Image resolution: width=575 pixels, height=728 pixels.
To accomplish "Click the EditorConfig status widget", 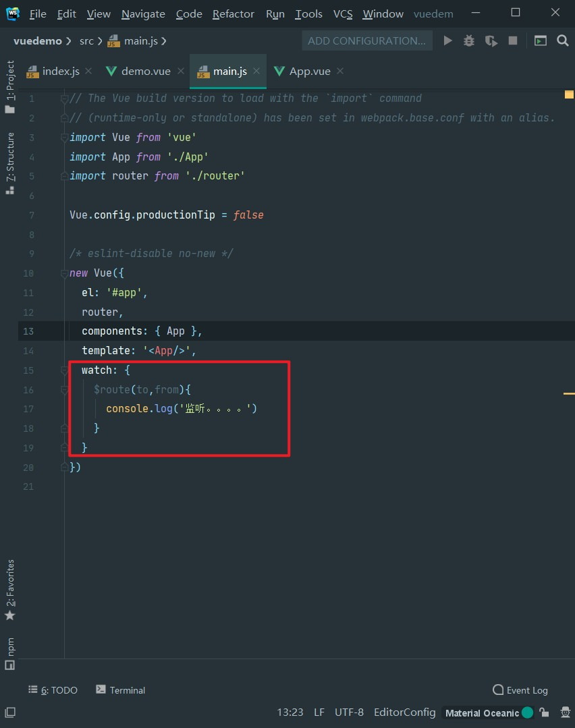I will [404, 712].
